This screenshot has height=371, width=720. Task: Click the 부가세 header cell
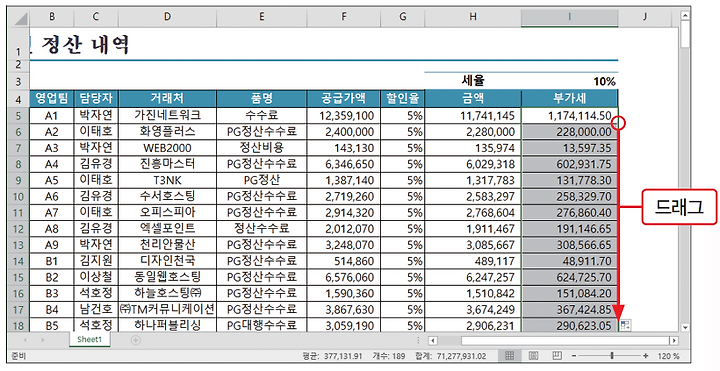click(x=570, y=98)
